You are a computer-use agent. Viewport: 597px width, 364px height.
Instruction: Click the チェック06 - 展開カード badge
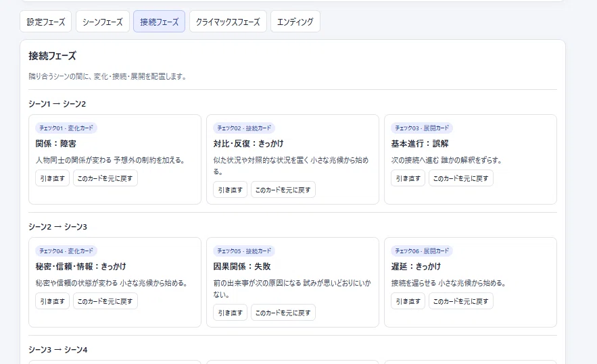(422, 251)
